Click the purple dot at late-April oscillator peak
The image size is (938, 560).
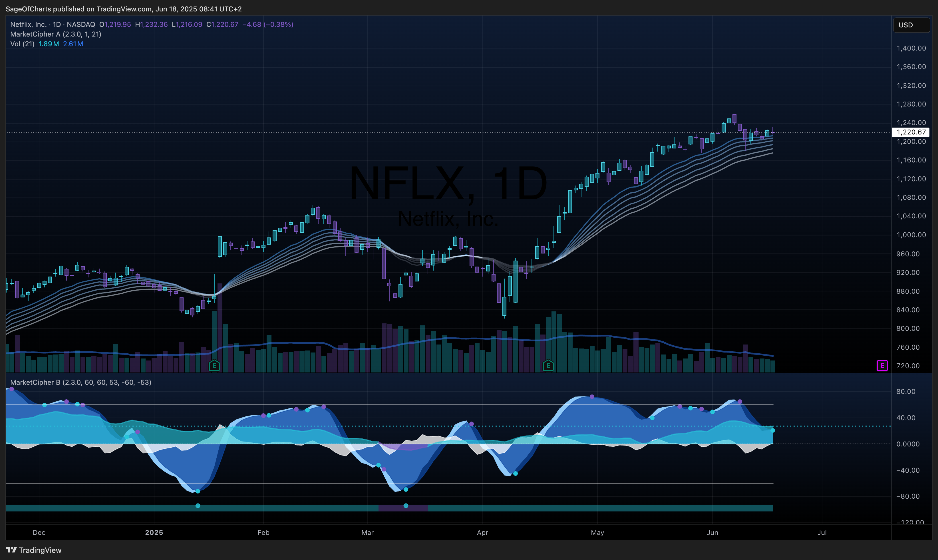592,397
